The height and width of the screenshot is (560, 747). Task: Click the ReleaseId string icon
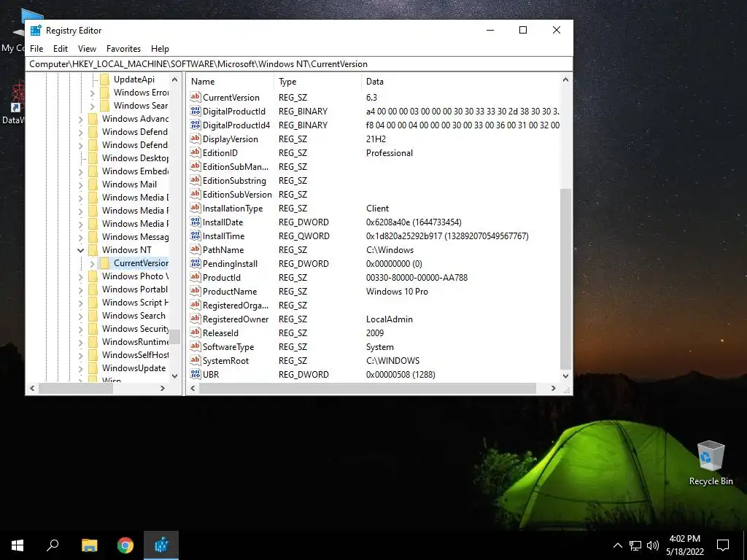click(196, 332)
